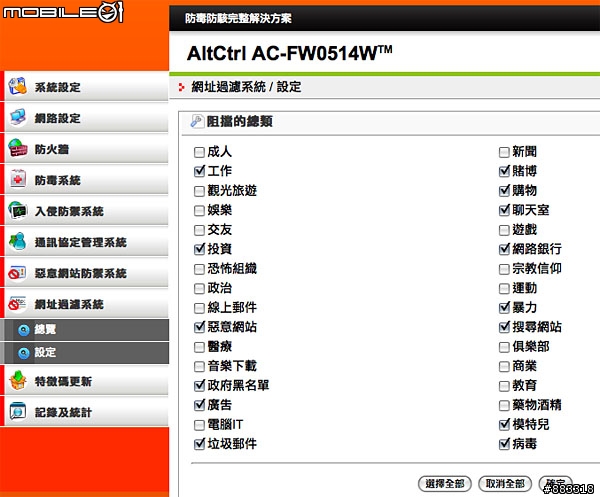Enable the 商業 checkbox

[x=504, y=367]
